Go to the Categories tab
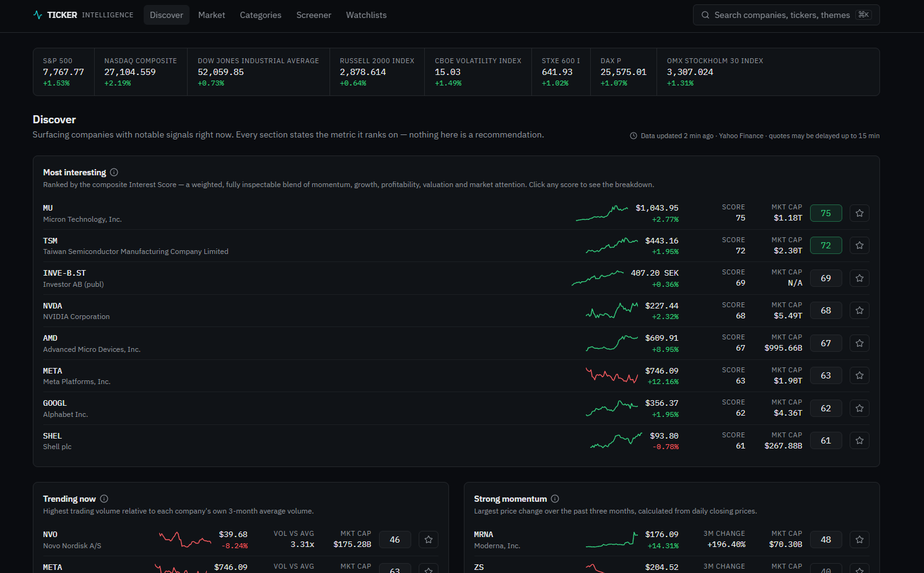The height and width of the screenshot is (573, 924). (x=261, y=15)
